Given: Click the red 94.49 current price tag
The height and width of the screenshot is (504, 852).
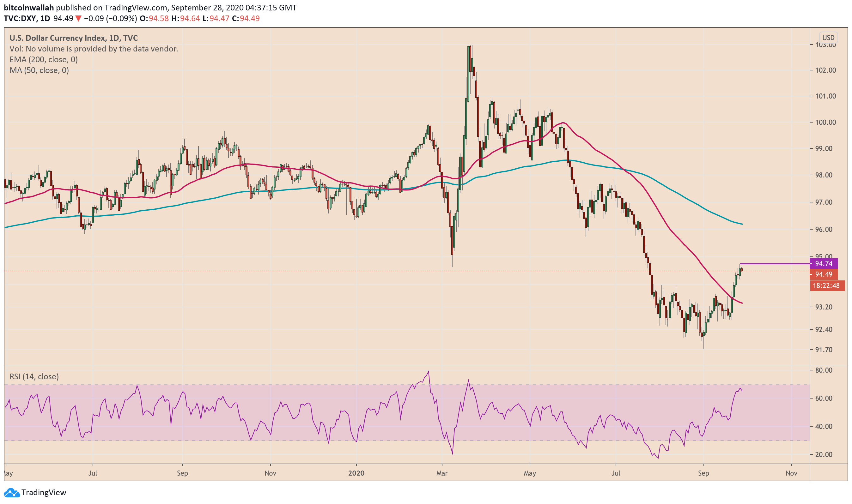Looking at the screenshot, I should [x=824, y=275].
